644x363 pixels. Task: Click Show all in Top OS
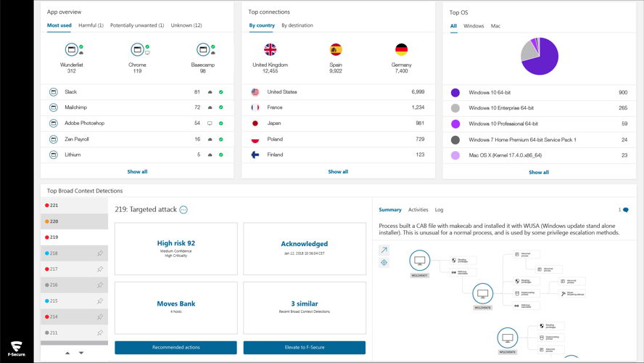click(x=539, y=172)
